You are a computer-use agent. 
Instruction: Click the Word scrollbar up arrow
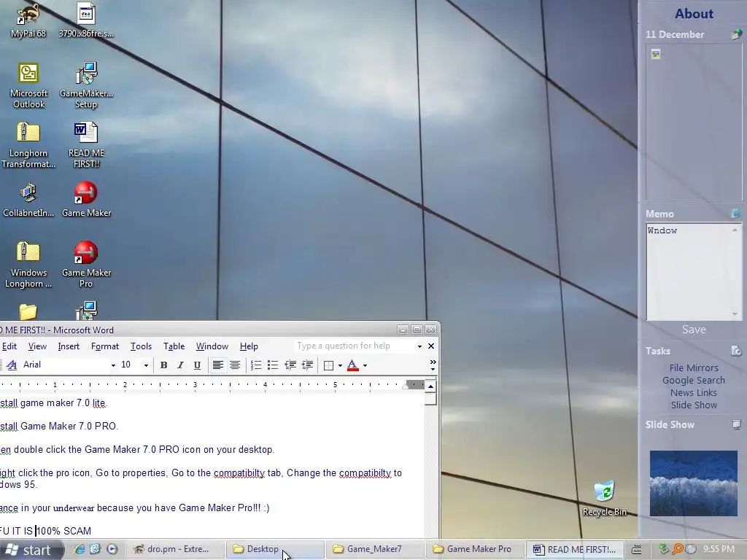430,386
